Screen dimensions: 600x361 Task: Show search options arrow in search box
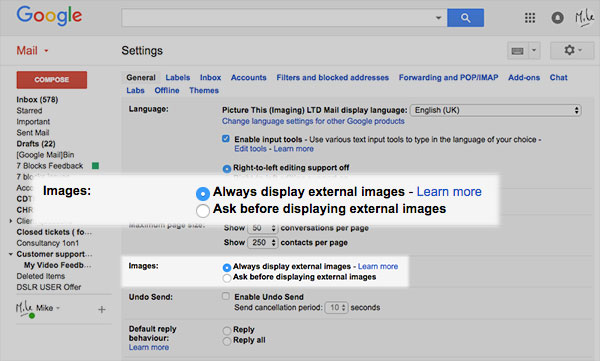pos(439,18)
